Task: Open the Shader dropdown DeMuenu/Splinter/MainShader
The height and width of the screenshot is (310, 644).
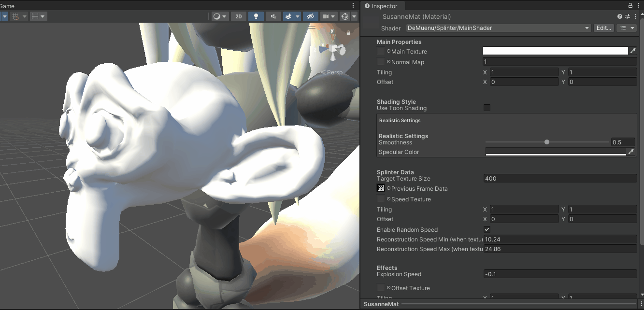Action: pyautogui.click(x=499, y=28)
